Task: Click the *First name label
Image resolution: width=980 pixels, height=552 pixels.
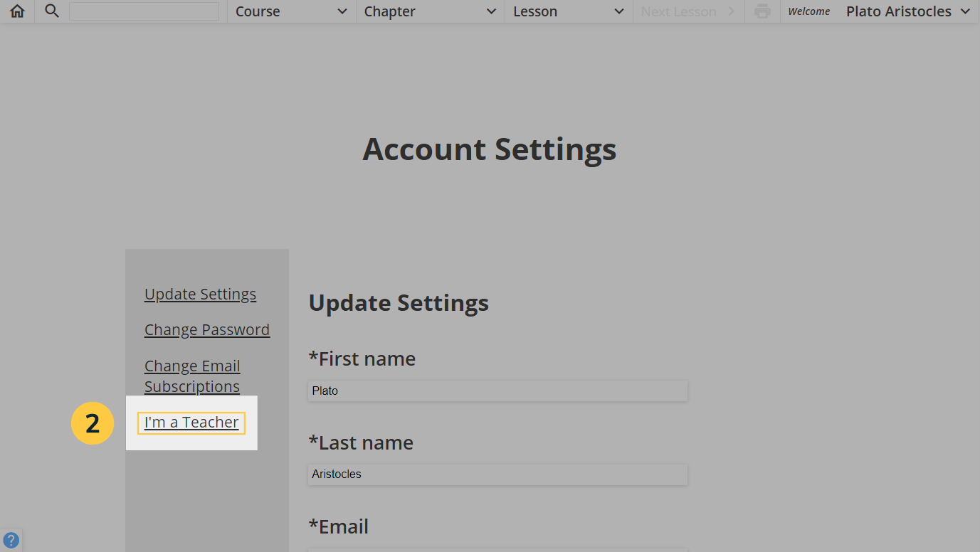Action: tap(362, 359)
